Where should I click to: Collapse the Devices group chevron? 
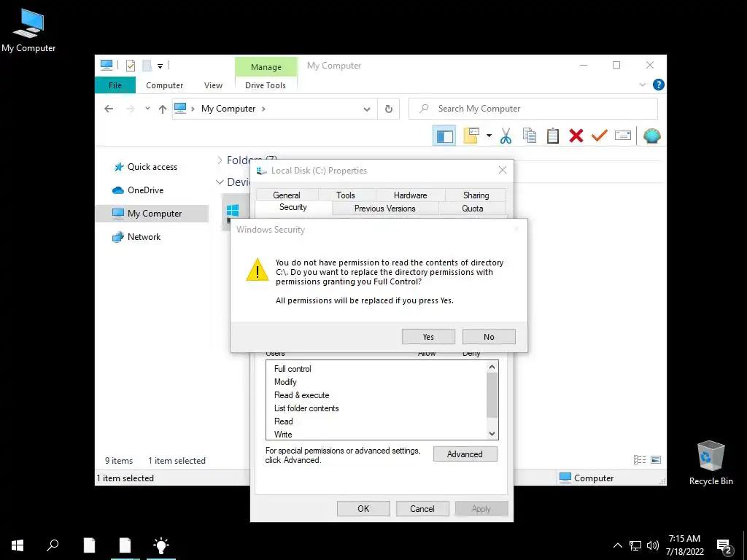[x=220, y=182]
